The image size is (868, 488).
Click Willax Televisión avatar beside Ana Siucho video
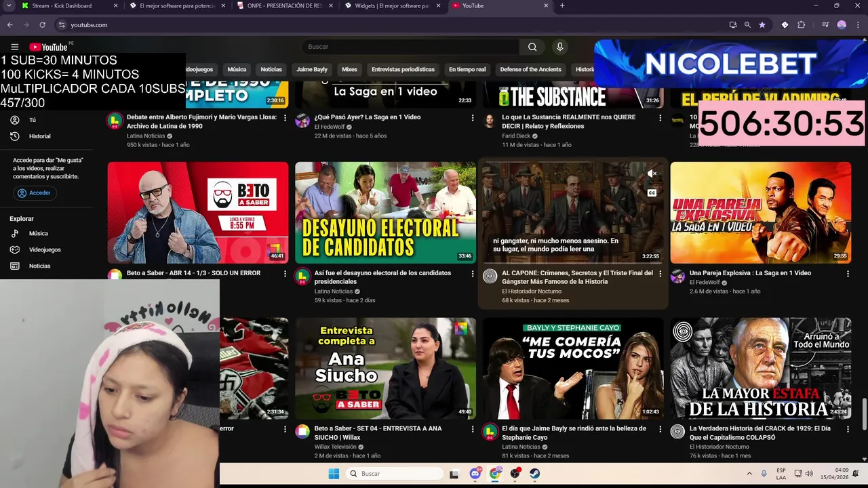tap(302, 432)
